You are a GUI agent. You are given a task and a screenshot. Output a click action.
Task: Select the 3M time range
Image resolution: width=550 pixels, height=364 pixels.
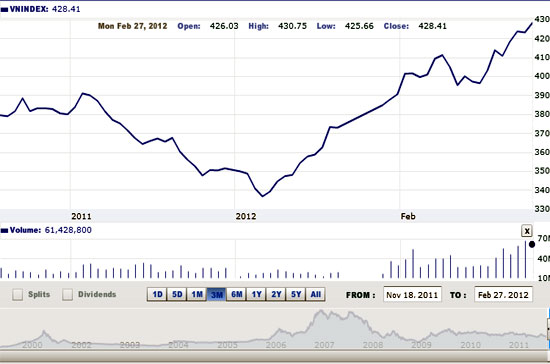[216, 294]
